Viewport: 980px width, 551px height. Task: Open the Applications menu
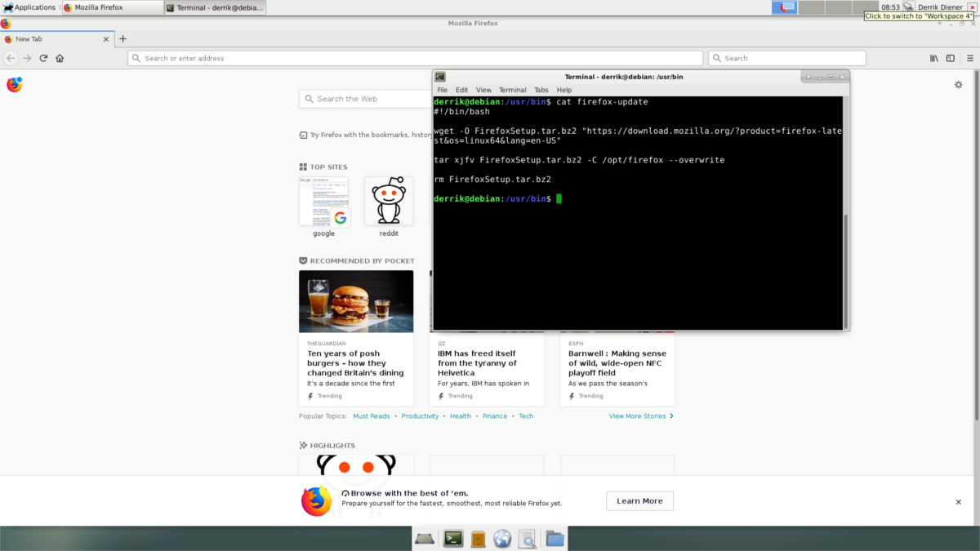[x=29, y=7]
